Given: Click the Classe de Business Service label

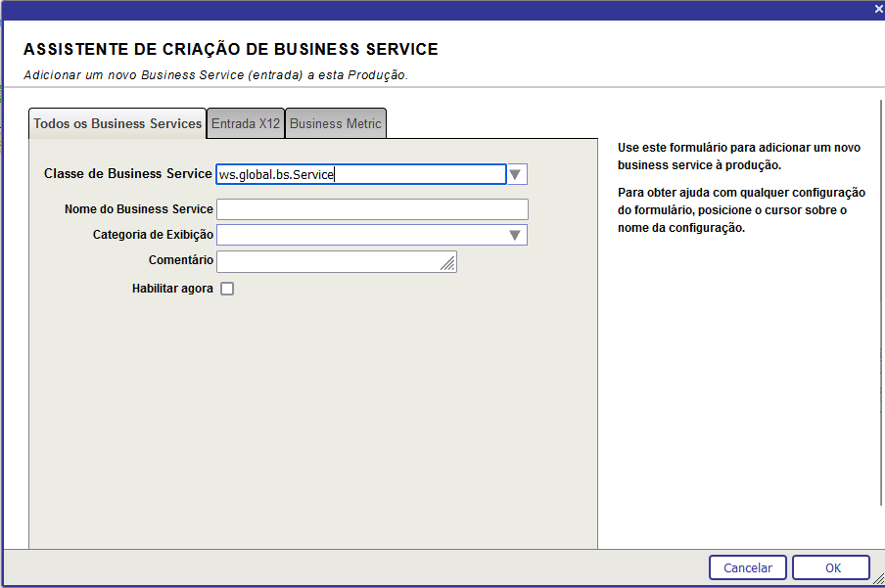Looking at the screenshot, I should click(127, 174).
